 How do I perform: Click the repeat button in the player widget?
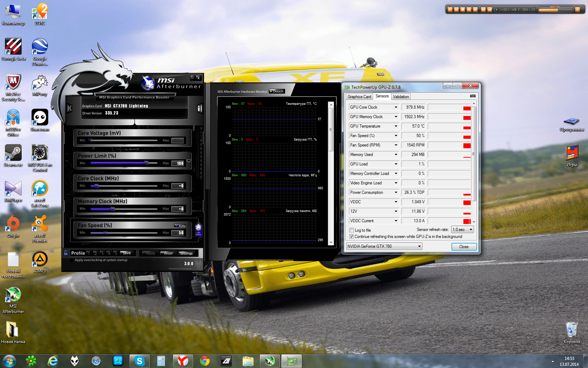483,9
